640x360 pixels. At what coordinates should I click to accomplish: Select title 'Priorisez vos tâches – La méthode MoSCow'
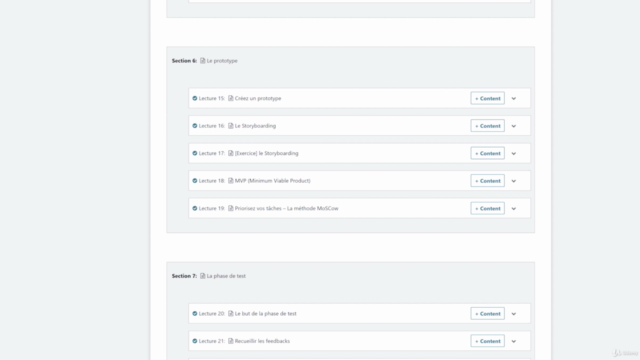pyautogui.click(x=287, y=208)
